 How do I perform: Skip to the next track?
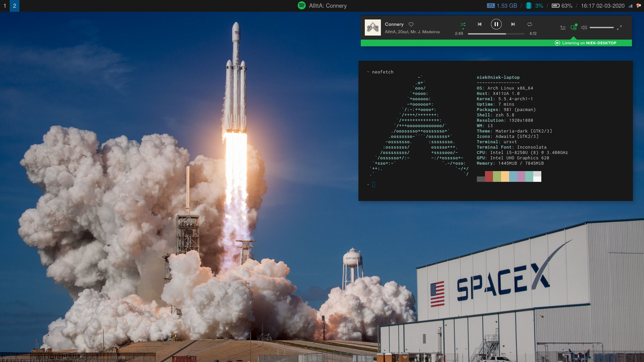coord(513,24)
